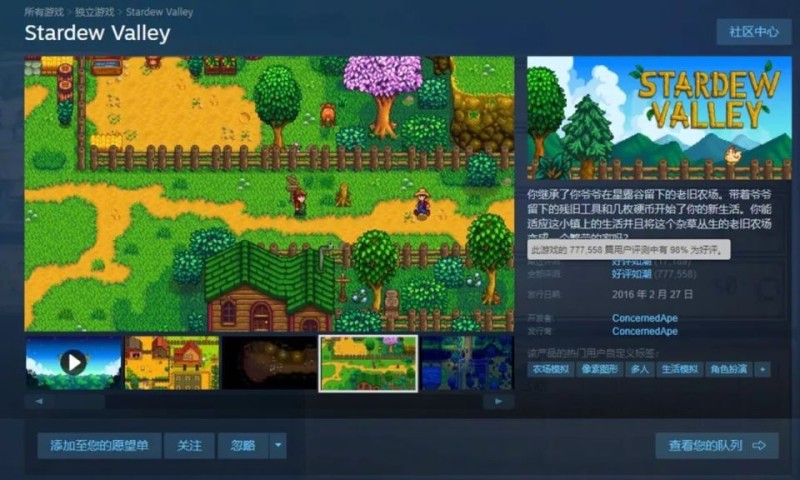Viewport: 800px width, 480px height.
Task: Select the 农场模拟 tag
Action: (551, 369)
